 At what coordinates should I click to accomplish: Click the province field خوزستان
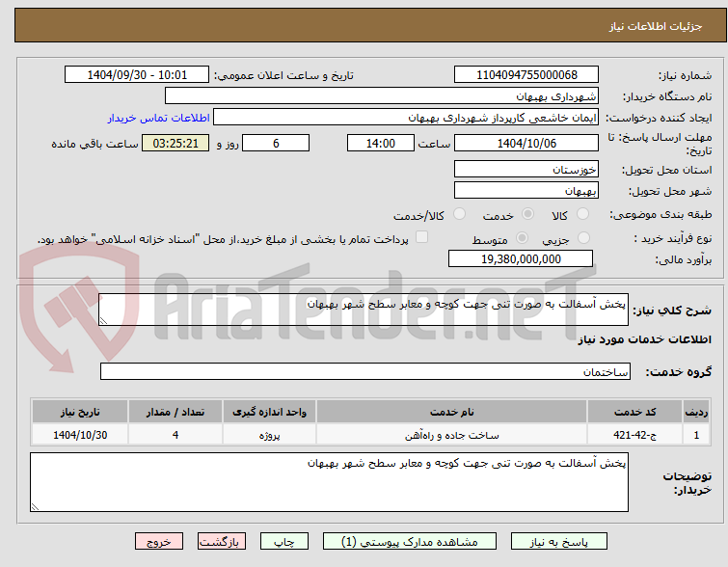526,169
